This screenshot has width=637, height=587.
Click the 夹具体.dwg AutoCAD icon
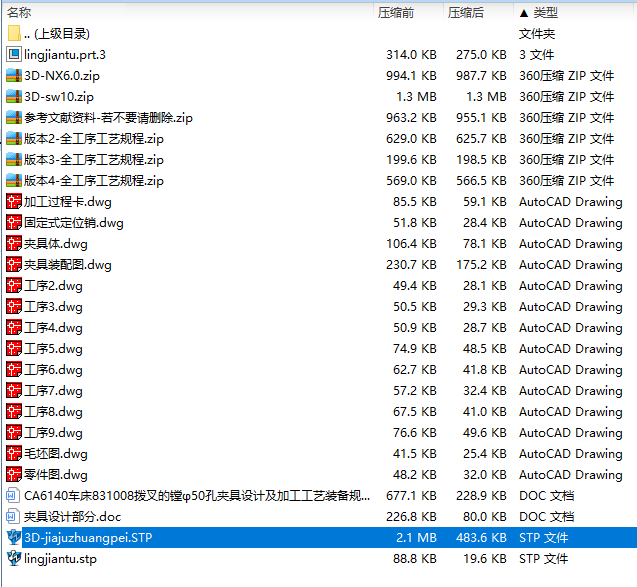(14, 244)
